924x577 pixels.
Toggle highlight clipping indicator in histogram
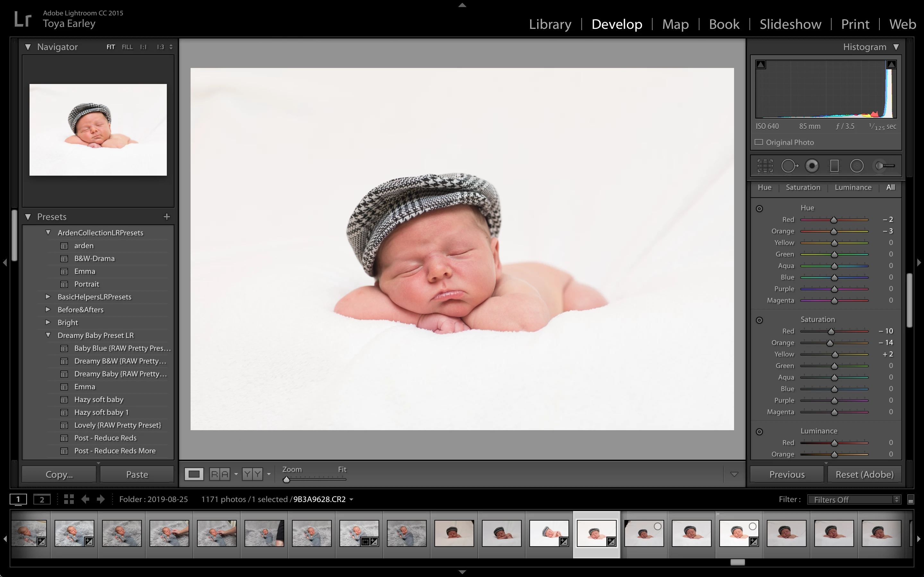891,64
